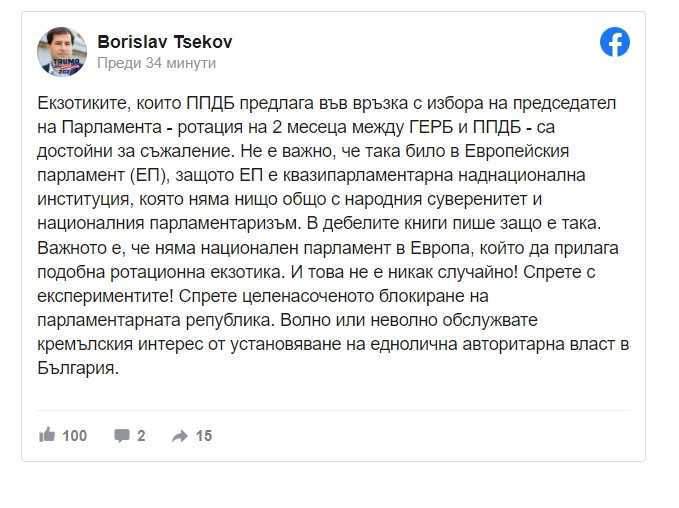Click the share arrow icon

click(x=180, y=435)
